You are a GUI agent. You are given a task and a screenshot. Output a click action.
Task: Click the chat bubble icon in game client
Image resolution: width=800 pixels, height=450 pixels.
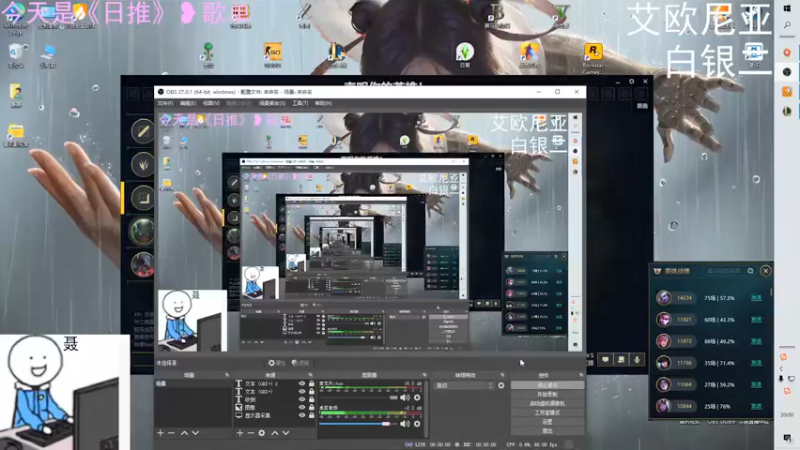pyautogui.click(x=605, y=360)
